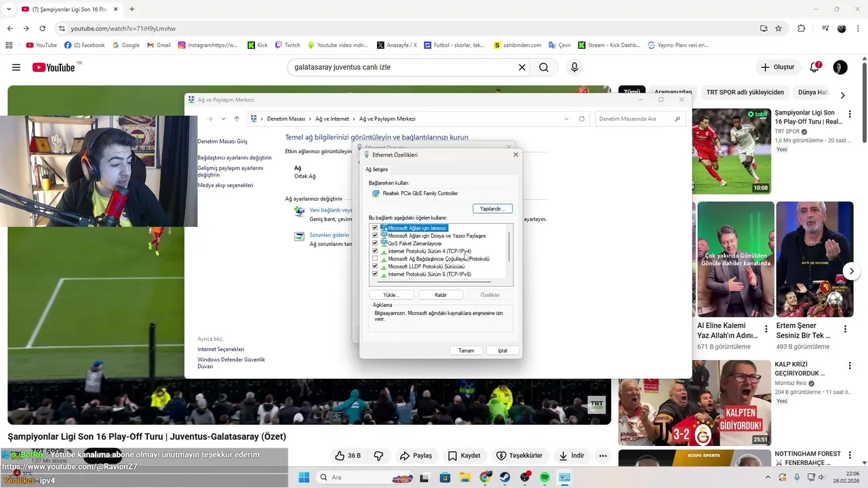Save the video with Kaydet
Screen dimensions: 868x488
465,455
